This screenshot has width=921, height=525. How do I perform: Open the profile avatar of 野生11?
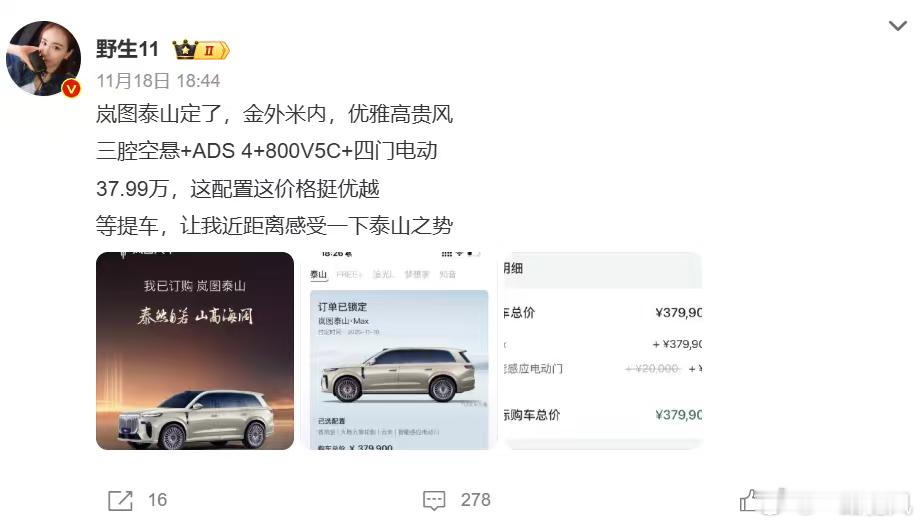point(43,58)
